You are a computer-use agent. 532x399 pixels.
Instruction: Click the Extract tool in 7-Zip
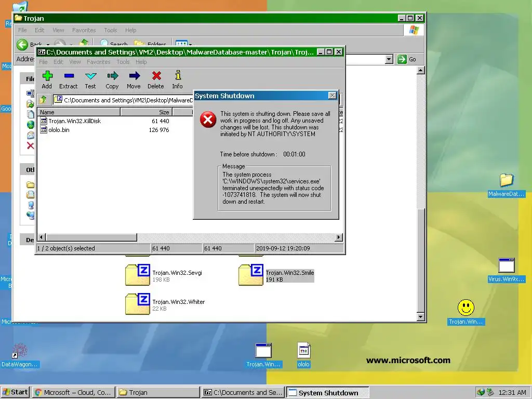coord(69,79)
